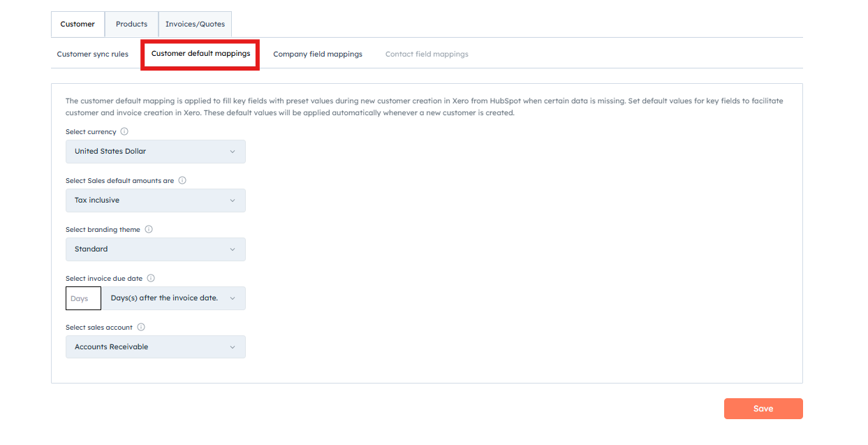The width and height of the screenshot is (868, 445).
Task: Click the Select currency label text
Action: pyautogui.click(x=91, y=131)
